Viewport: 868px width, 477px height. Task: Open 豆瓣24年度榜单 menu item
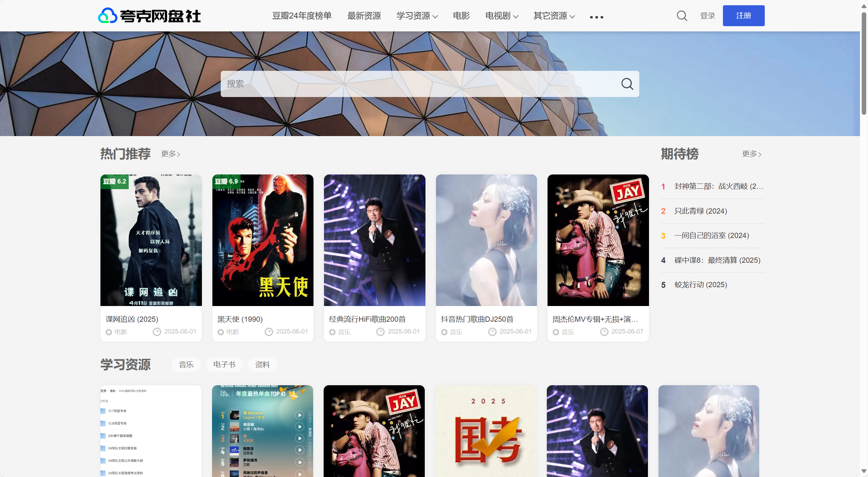pos(302,16)
